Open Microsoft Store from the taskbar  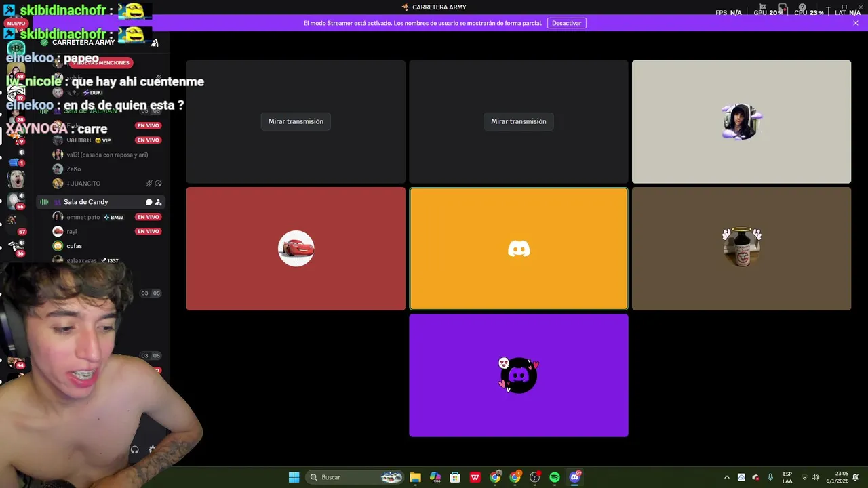pos(455,477)
